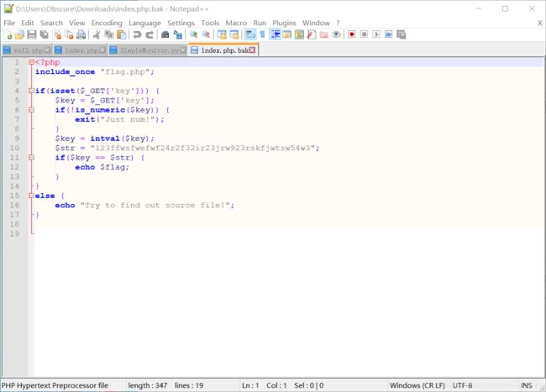The image size is (546, 392).
Task: Collapse the if(isset) block on line 4
Action: point(31,91)
